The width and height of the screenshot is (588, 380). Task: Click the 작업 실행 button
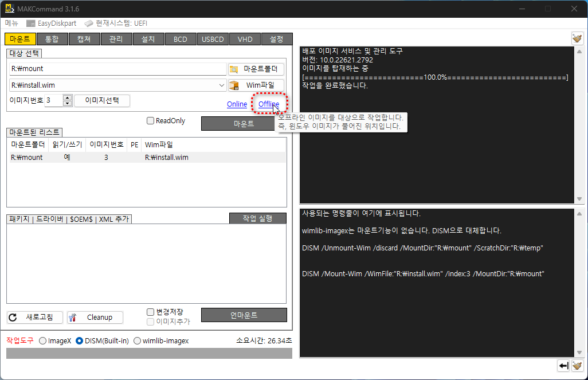(x=258, y=218)
